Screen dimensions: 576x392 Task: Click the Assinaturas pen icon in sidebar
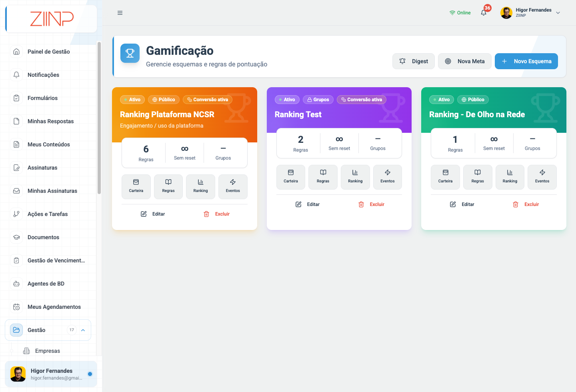click(16, 168)
